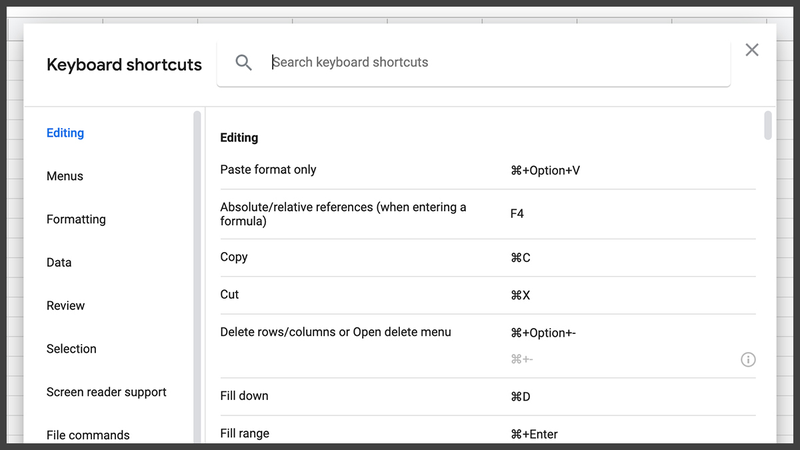Screen dimensions: 800x450
Task: Click the greyed ⌘+- alternate shortcut
Action: coord(521,360)
